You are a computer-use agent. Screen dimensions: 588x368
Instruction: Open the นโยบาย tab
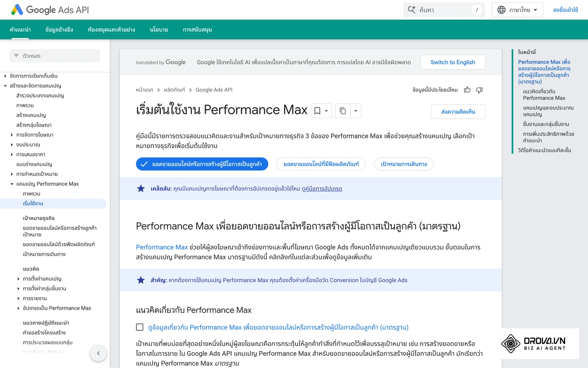point(159,29)
